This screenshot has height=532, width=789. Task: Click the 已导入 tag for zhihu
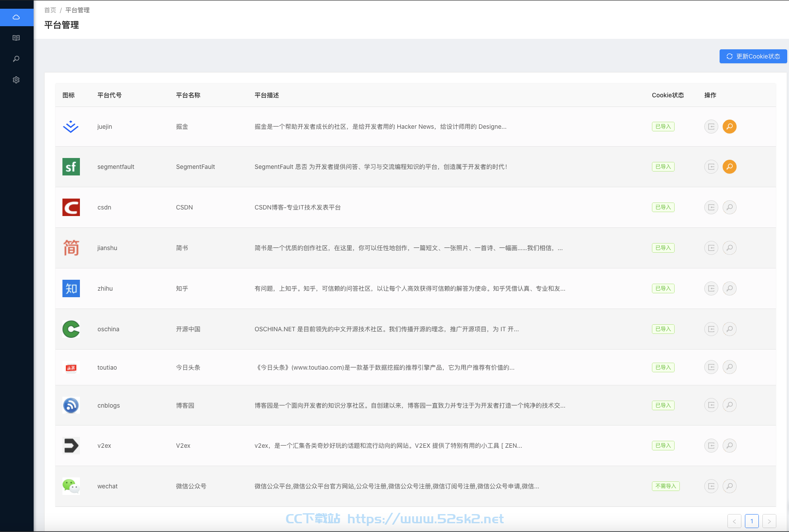click(x=663, y=288)
